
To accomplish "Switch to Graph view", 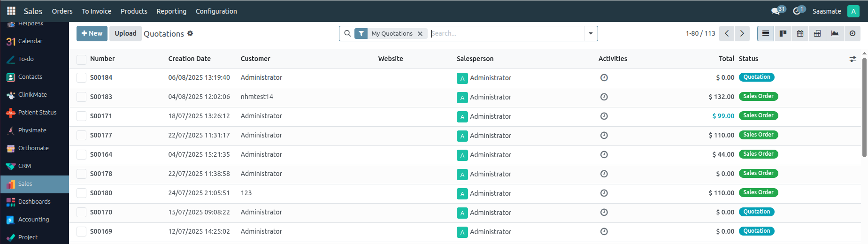I will 835,33.
